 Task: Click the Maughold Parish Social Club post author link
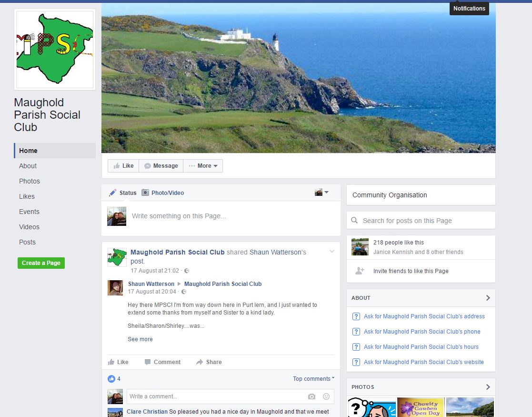tap(178, 252)
